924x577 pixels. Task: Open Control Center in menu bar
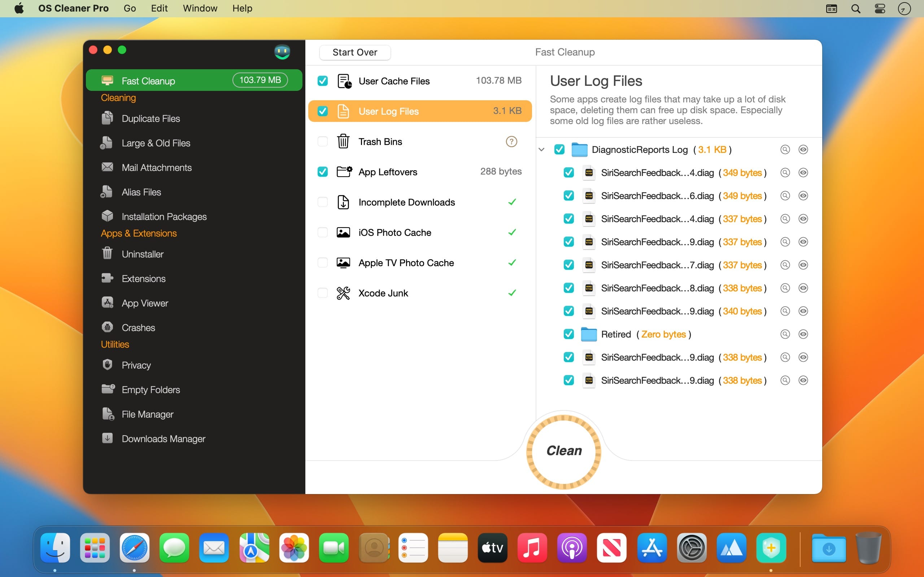pos(880,8)
